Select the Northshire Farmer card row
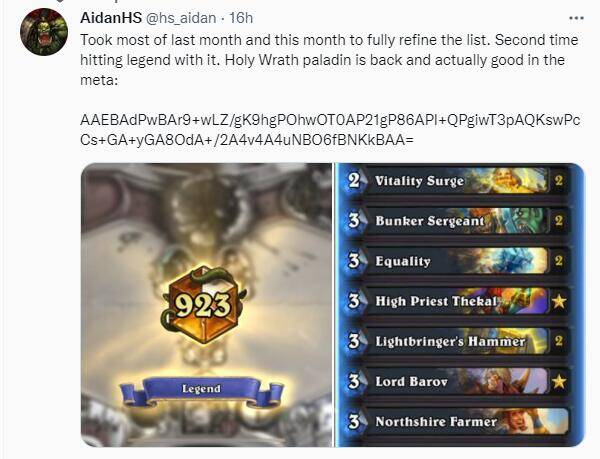Viewport: 600px width, 459px height. 454,422
